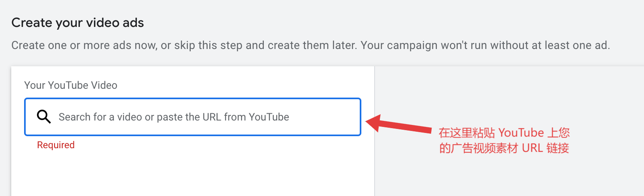Select the red 'Required' validation message
Viewport: 644px width, 196px height.
(x=56, y=145)
